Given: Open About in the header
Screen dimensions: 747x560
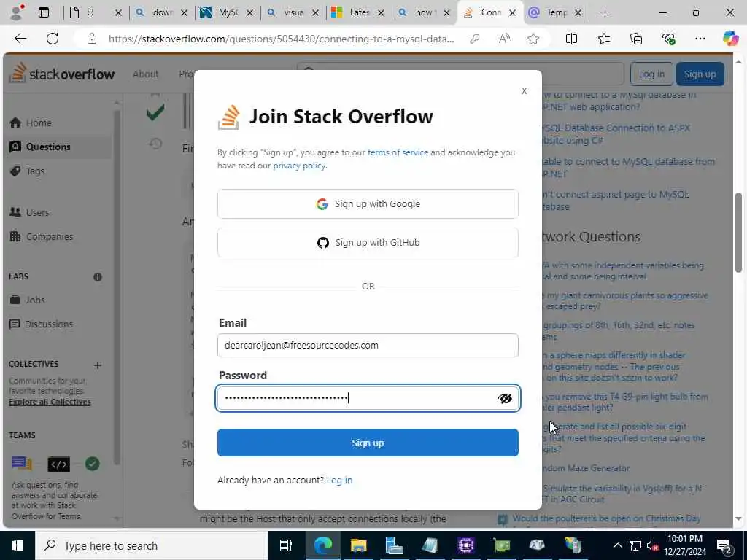Looking at the screenshot, I should click(145, 74).
